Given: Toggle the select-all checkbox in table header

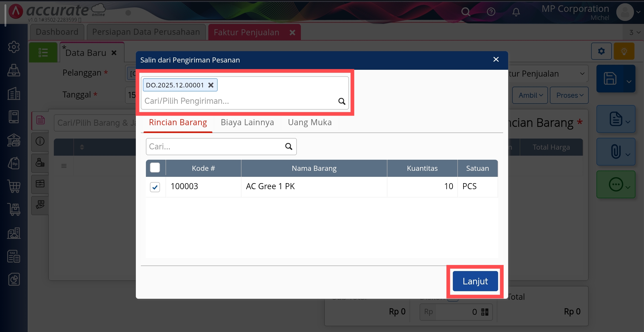Looking at the screenshot, I should click(x=155, y=168).
